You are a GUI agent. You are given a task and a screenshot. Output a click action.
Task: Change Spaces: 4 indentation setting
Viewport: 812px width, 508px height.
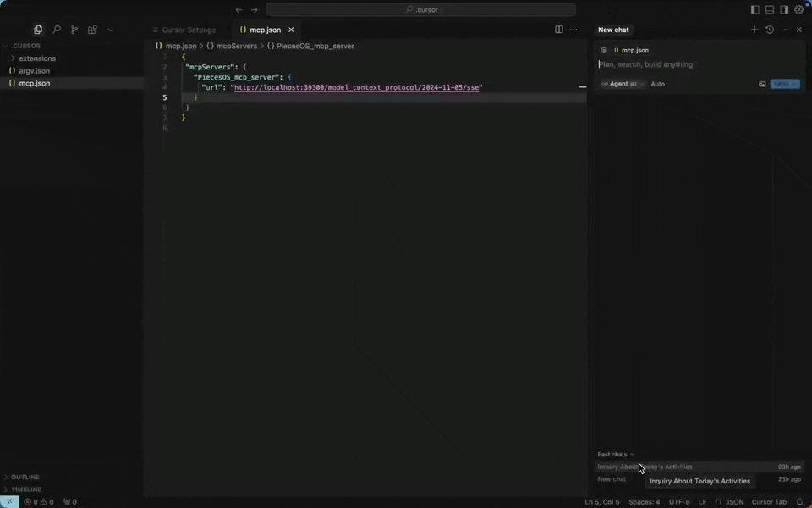644,502
